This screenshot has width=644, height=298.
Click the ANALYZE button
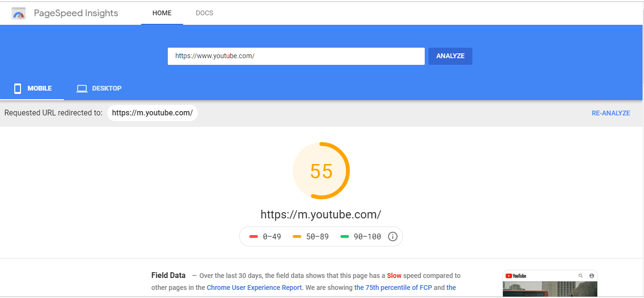[450, 56]
